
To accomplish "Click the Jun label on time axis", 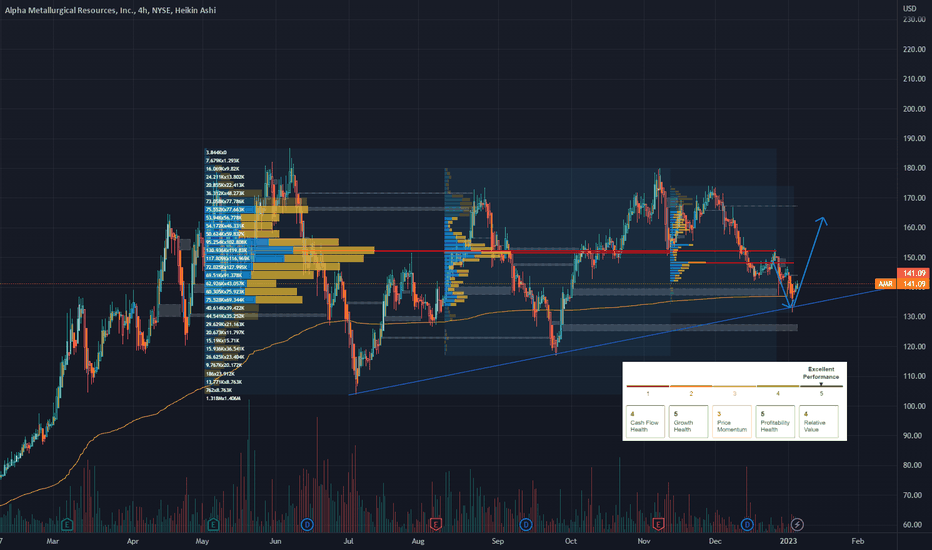I will 275,541.
